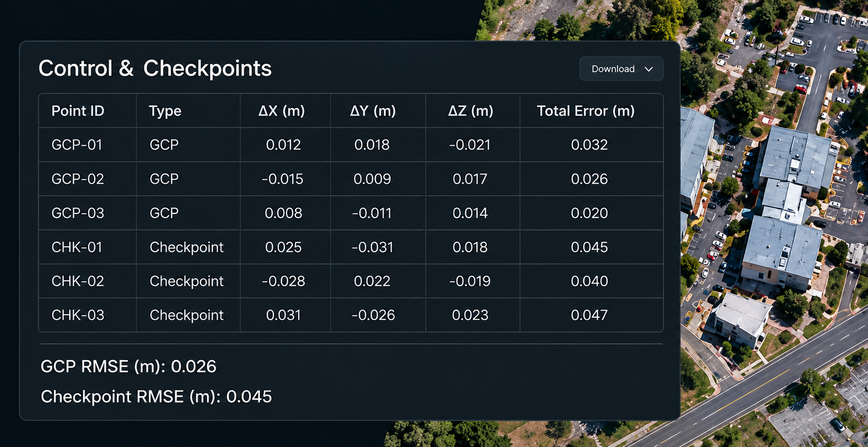Select the CHK-03 checkpoint row
This screenshot has height=447, width=868.
coord(351,315)
